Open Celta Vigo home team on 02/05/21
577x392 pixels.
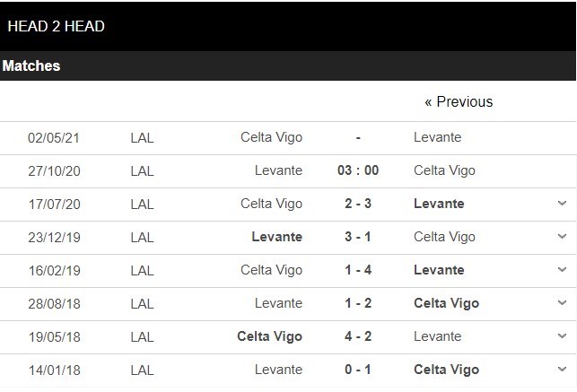pos(271,137)
